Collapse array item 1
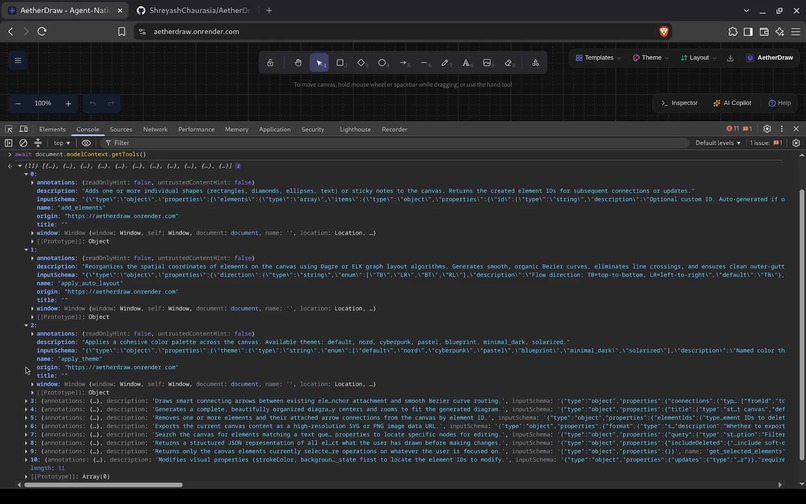 point(27,250)
